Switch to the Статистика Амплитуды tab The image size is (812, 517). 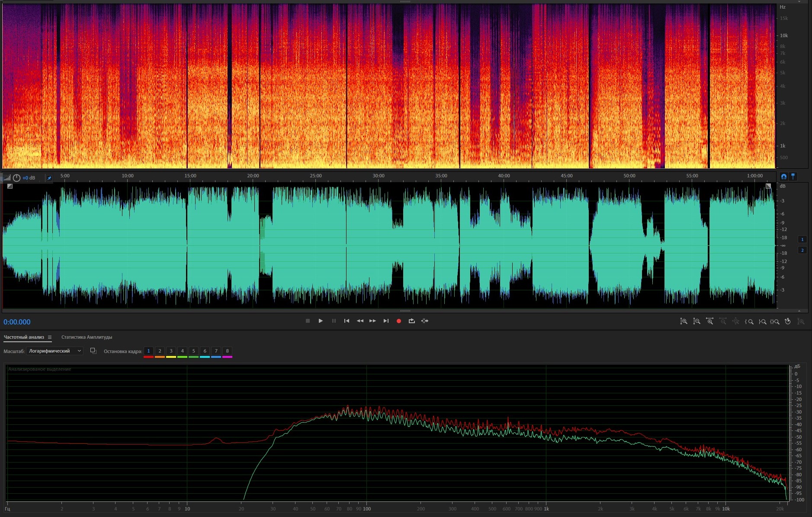[87, 337]
